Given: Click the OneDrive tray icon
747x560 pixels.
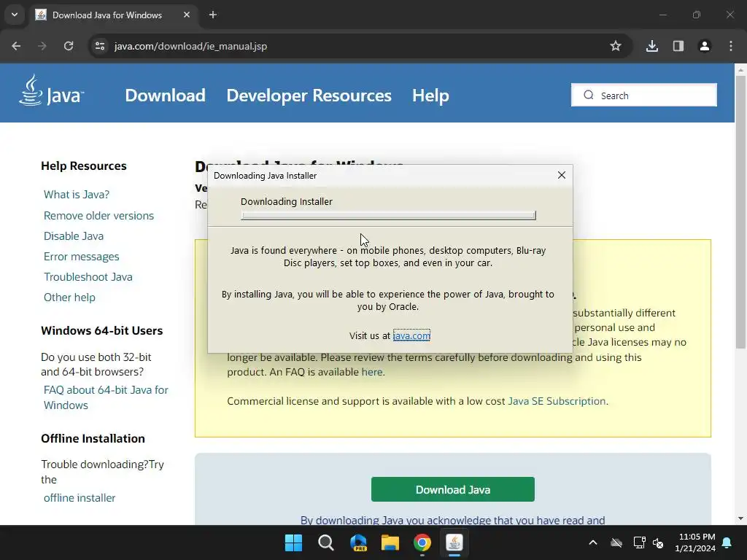Looking at the screenshot, I should pyautogui.click(x=616, y=542).
